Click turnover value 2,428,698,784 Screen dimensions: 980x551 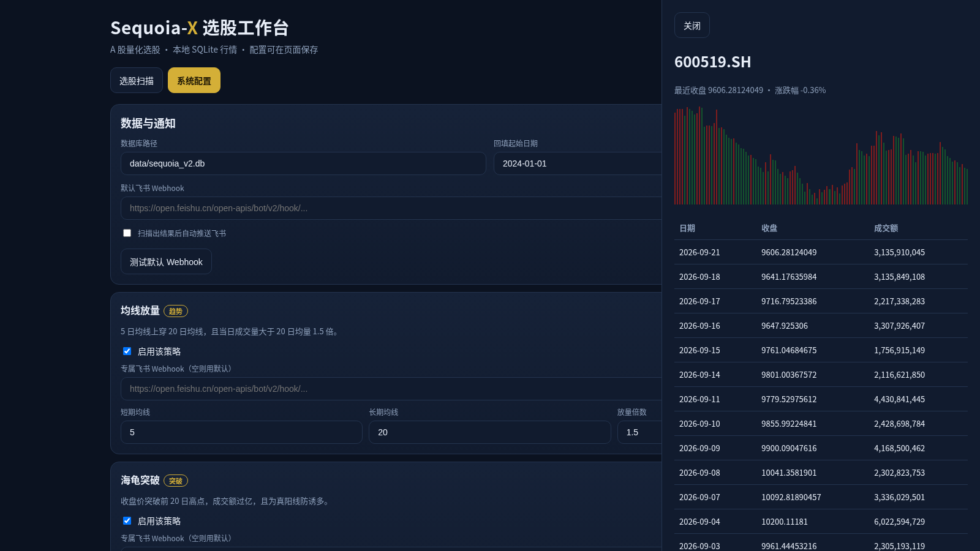click(899, 424)
